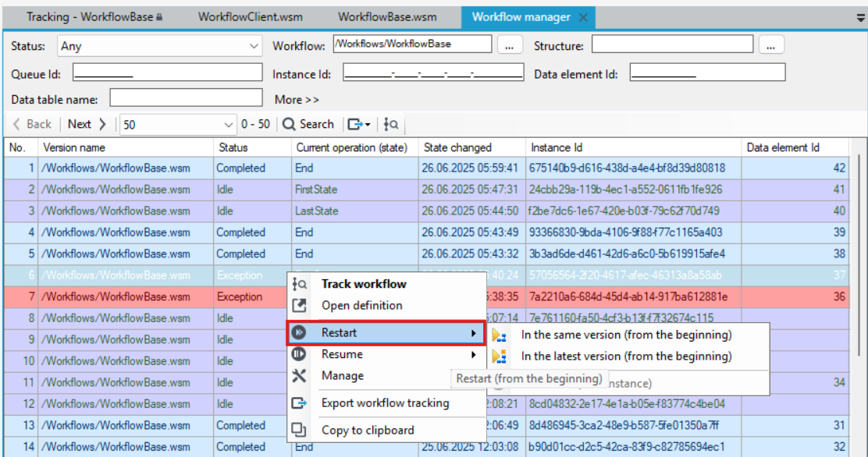Screen dimensions: 868x457
Task: Click the Back navigation button
Action: (32, 125)
